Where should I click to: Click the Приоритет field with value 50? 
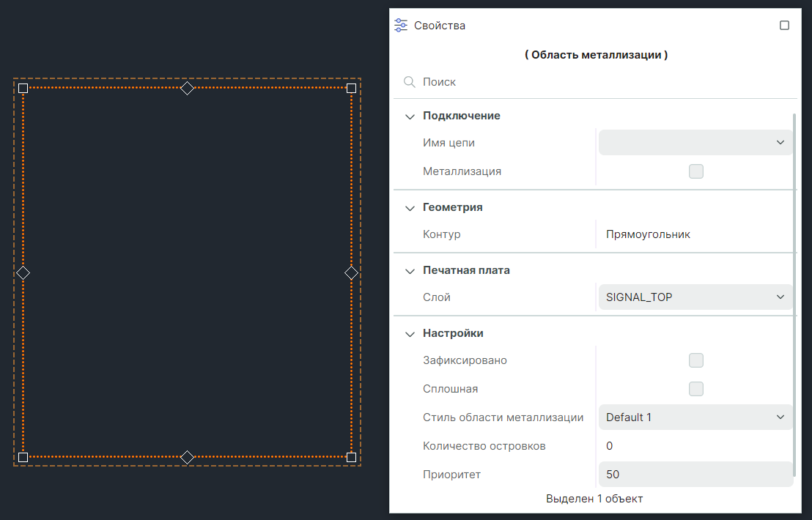pos(695,475)
